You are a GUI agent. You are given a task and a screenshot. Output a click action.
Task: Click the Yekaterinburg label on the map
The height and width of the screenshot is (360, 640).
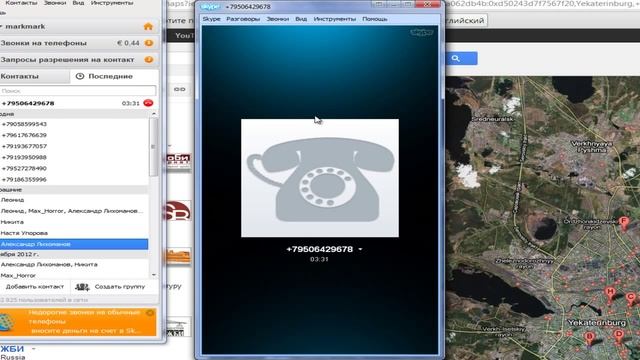(x=596, y=322)
